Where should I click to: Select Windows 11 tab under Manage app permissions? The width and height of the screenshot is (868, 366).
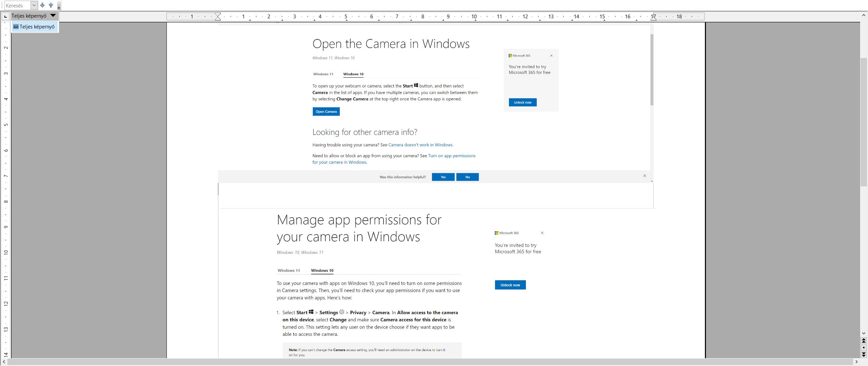click(x=289, y=270)
